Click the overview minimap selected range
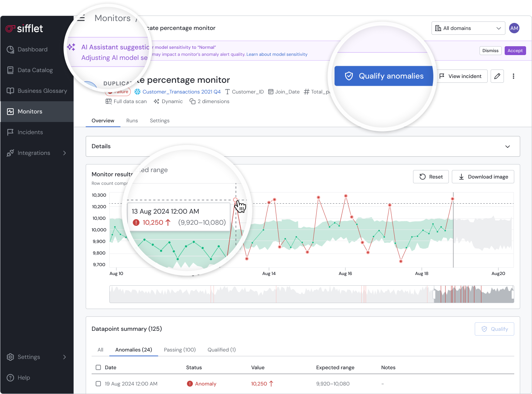532x394 pixels. 474,294
